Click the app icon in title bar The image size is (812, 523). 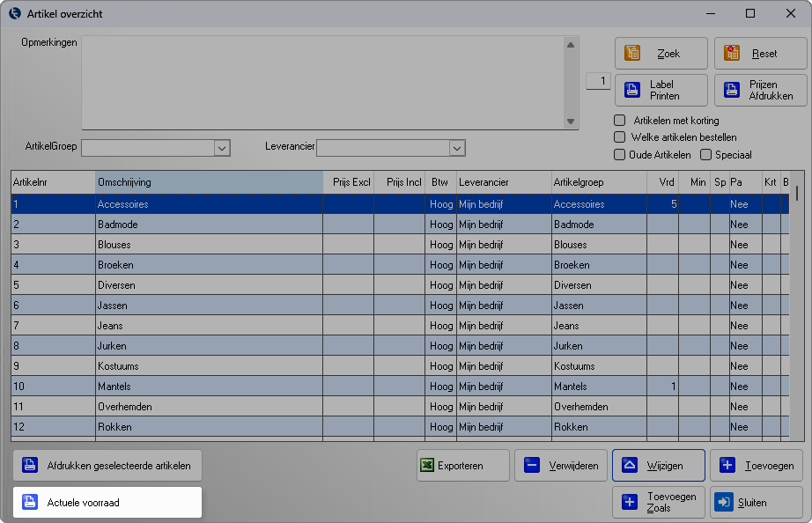click(15, 13)
